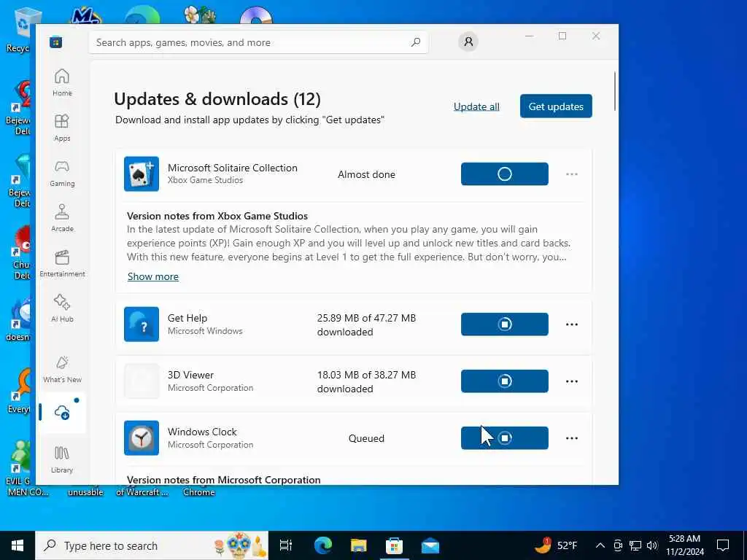Click the Get updates button
747x560 pixels.
pyautogui.click(x=556, y=106)
